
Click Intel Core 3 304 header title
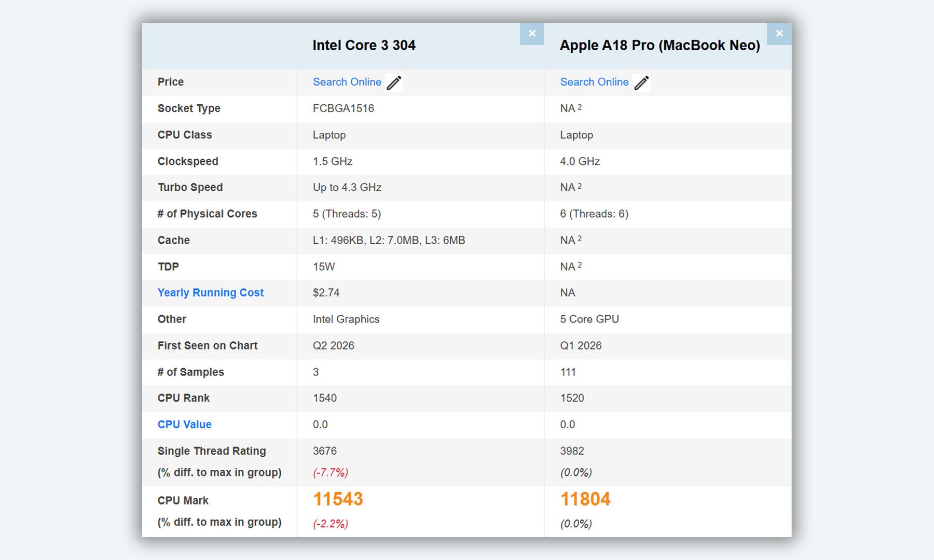pos(364,46)
